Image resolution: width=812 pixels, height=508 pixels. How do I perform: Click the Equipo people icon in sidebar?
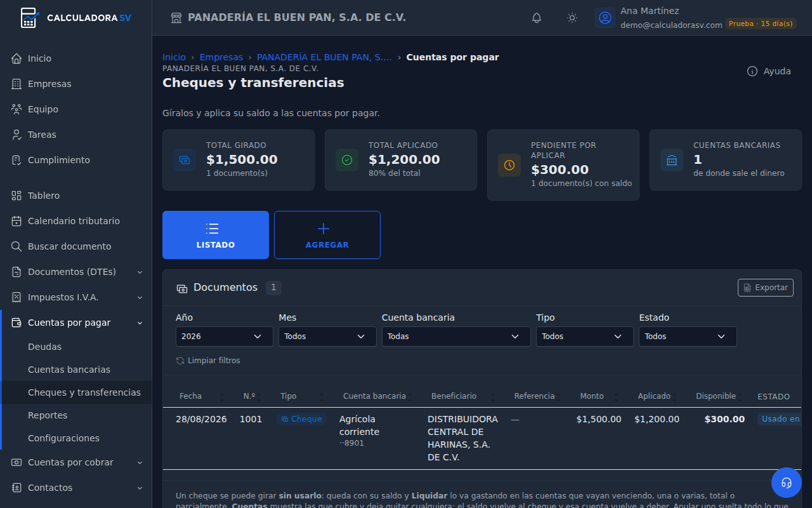(x=16, y=109)
